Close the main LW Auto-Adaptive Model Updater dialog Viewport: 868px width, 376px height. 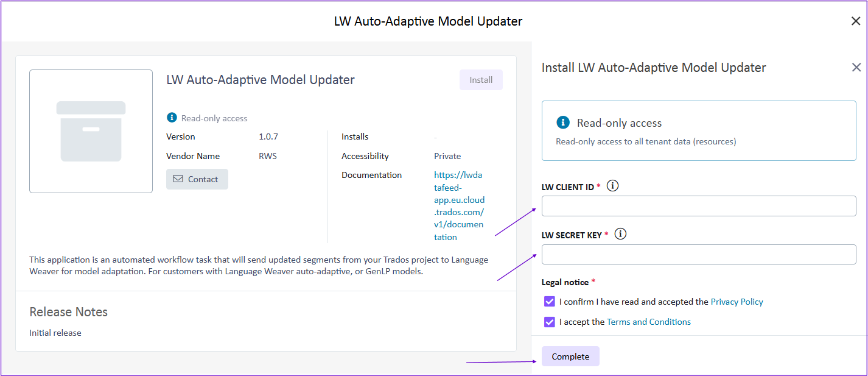[855, 21]
